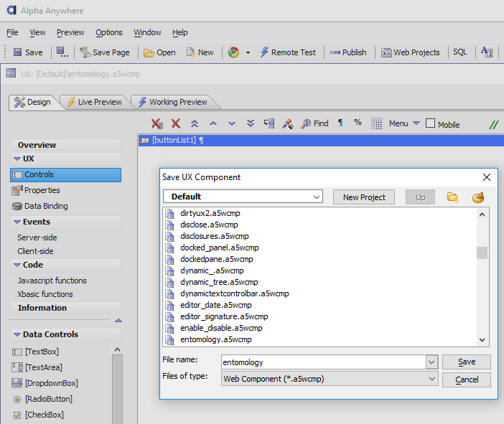Click the delete all controls icon
The width and height of the screenshot is (504, 424).
click(x=157, y=123)
